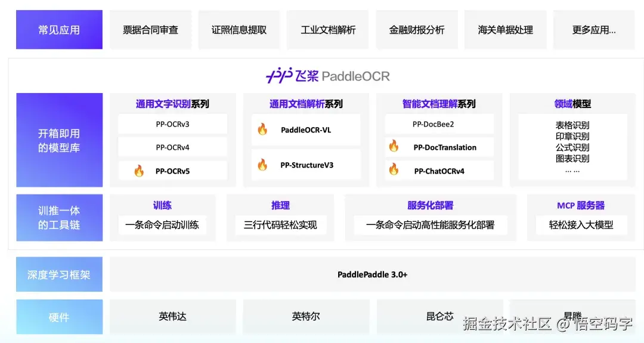Screen dimensions: 644x343
Task: Click the 飞桨 PaddleOCR title text
Action: point(342,76)
